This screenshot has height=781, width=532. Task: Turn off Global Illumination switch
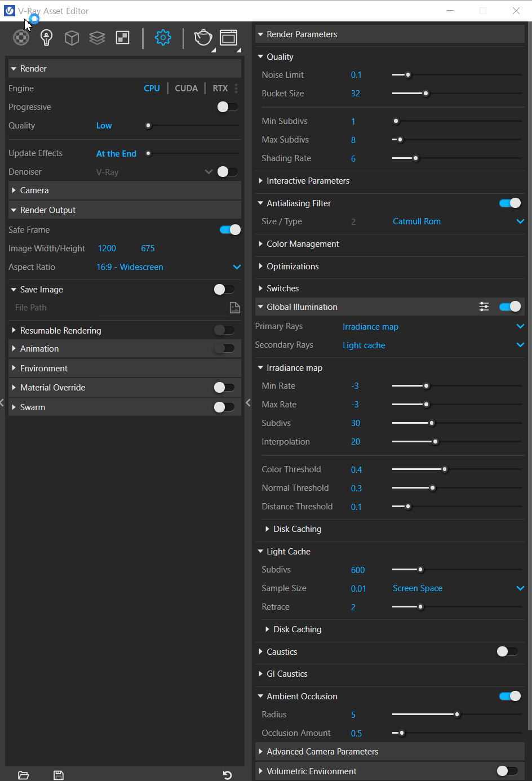[510, 307]
